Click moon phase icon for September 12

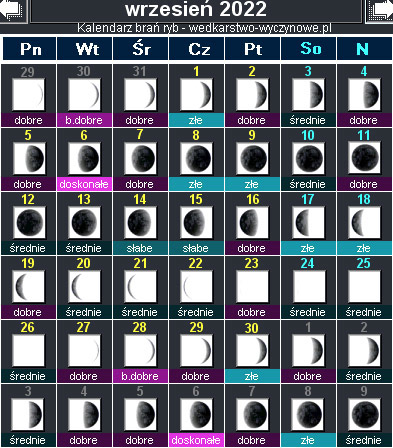tap(29, 223)
